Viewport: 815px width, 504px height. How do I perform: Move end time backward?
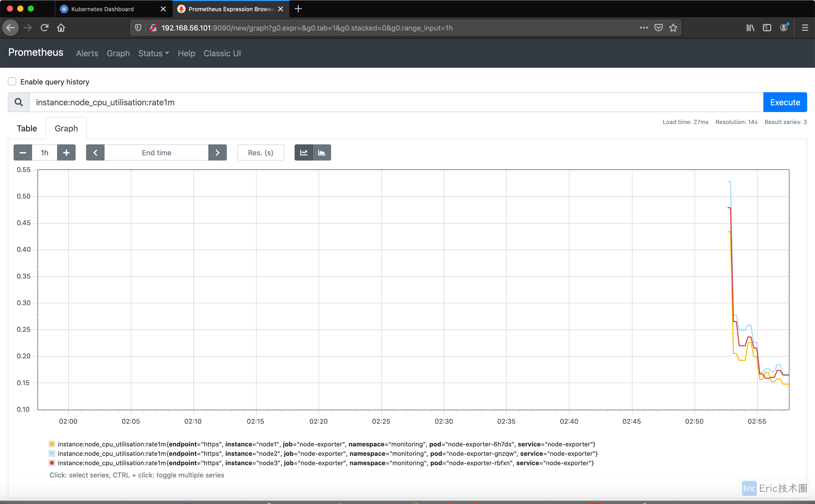coord(95,153)
